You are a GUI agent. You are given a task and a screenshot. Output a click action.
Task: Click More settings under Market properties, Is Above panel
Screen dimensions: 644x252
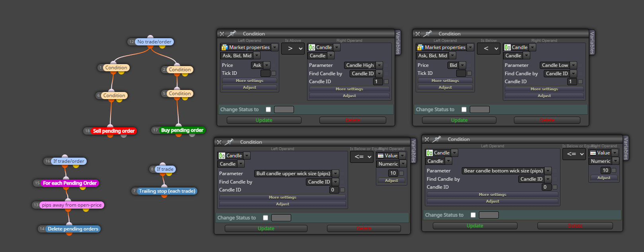pos(249,81)
